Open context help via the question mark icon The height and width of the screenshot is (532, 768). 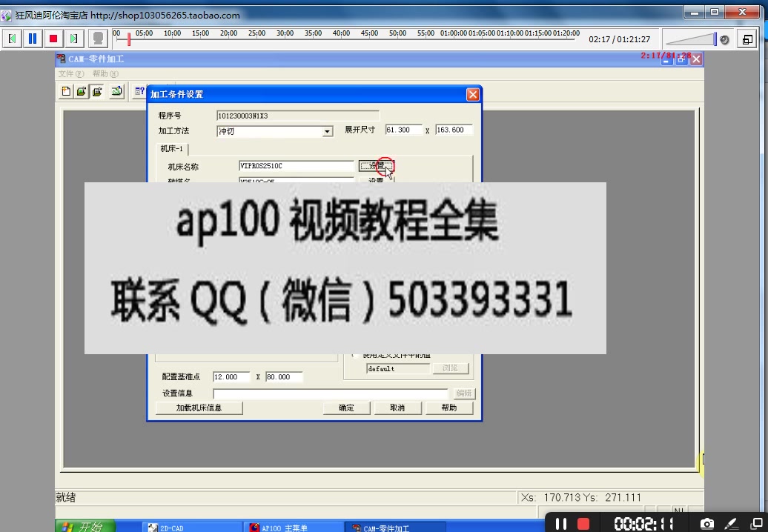coord(139,90)
